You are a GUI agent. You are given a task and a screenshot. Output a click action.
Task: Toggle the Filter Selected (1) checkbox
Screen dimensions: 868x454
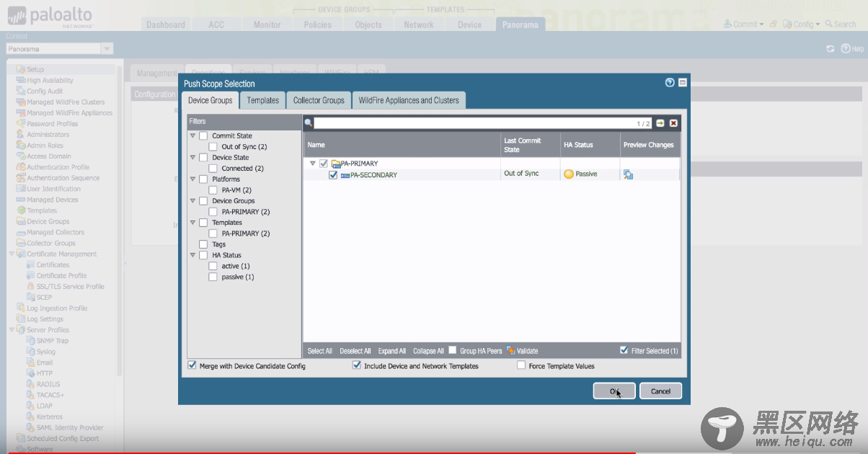click(624, 350)
